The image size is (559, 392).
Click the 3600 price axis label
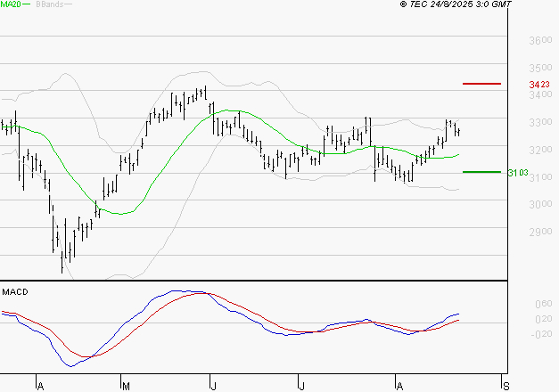click(x=540, y=40)
